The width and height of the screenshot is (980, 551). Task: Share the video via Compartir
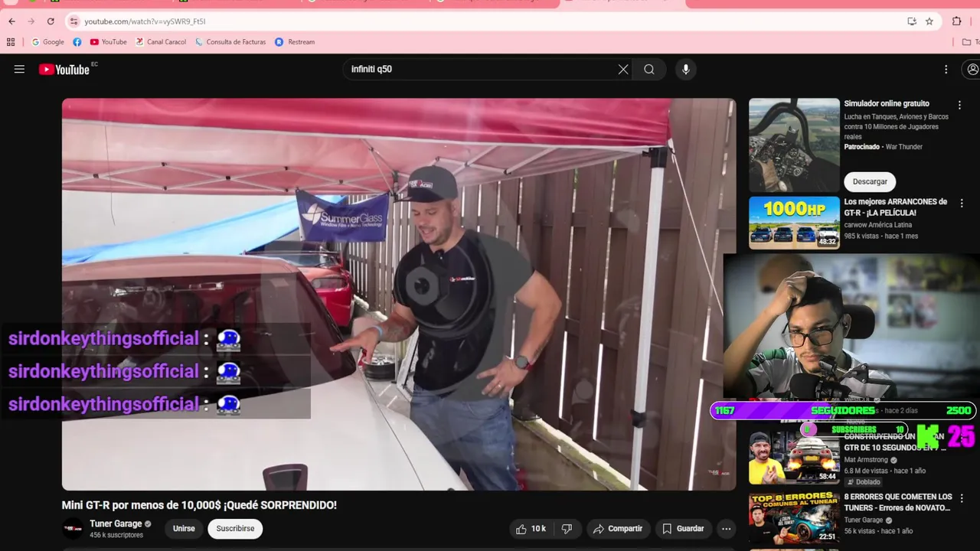tap(618, 529)
